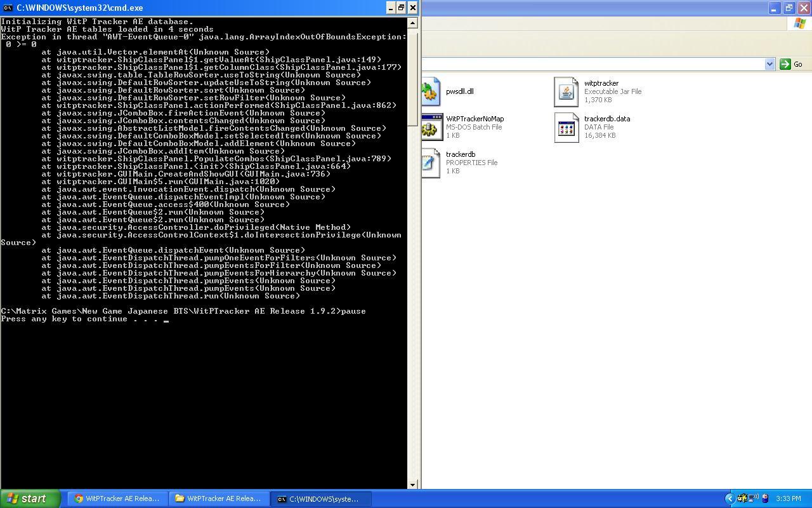Select the witptracker Executable Jar File icon
Viewport: 812px width, 508px height.
click(x=566, y=92)
